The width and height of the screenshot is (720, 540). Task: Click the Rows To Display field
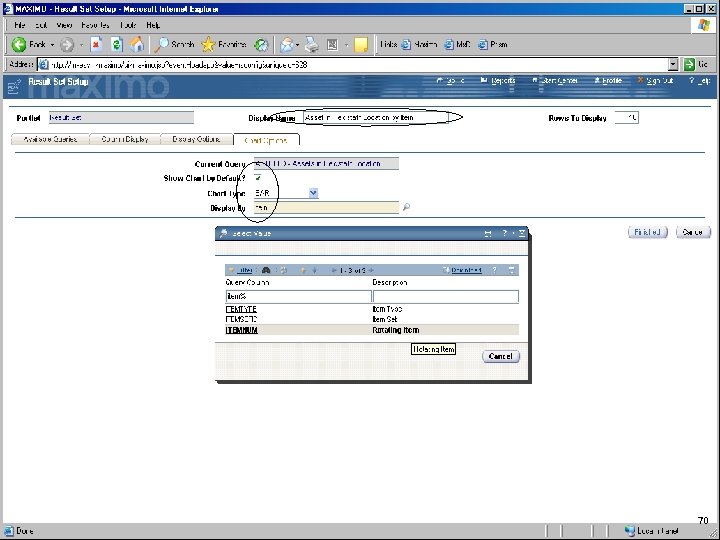tap(626, 118)
